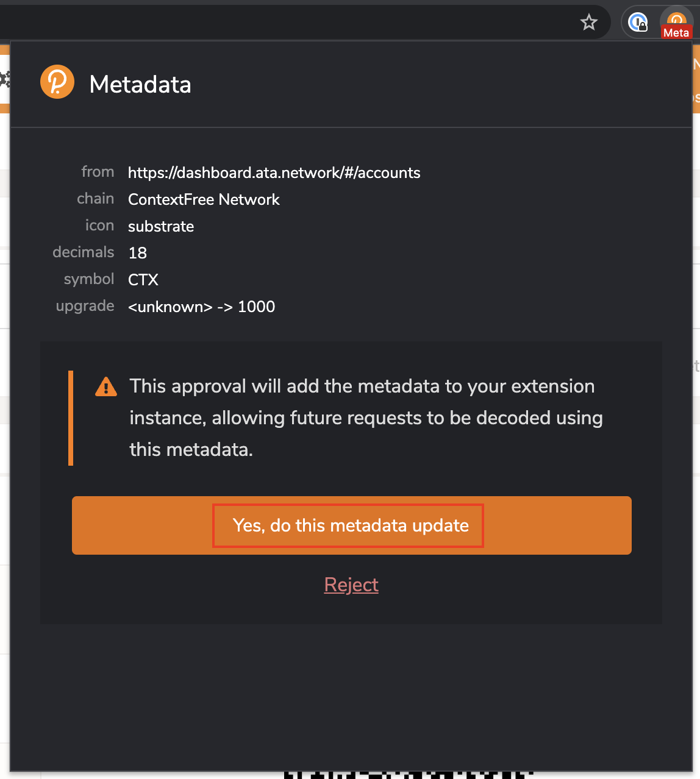Click the QR code behind the popup
This screenshot has width=700, height=779.
(409, 775)
